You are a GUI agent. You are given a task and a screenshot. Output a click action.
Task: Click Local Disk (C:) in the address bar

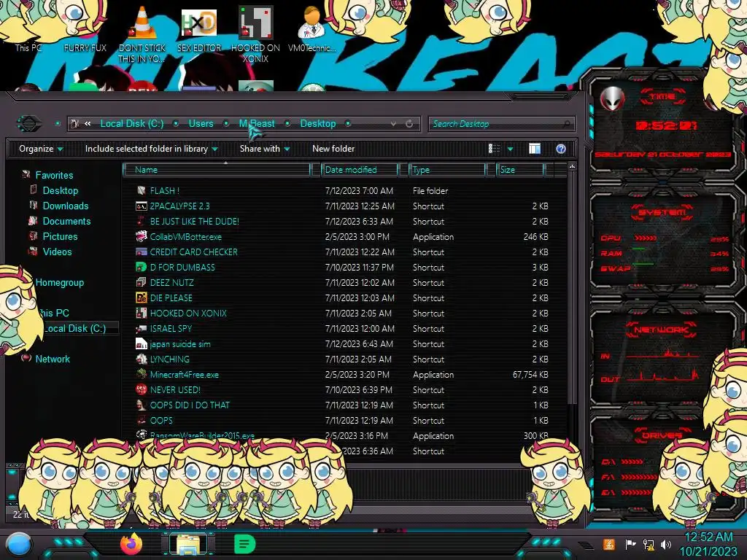(132, 124)
